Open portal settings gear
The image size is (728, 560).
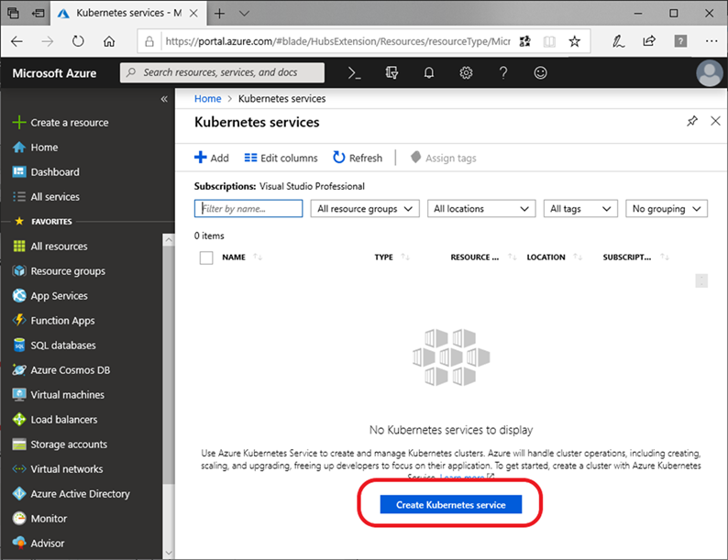pos(466,72)
